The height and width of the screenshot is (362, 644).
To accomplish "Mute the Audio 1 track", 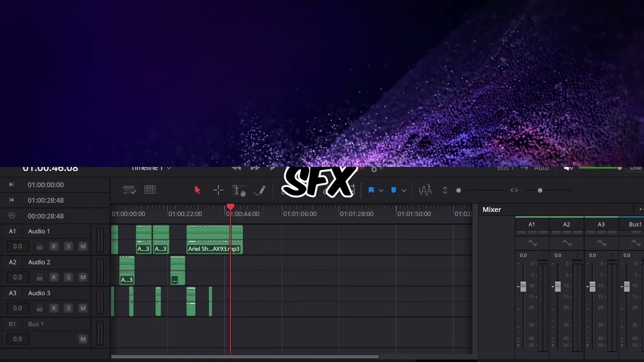I will click(83, 246).
